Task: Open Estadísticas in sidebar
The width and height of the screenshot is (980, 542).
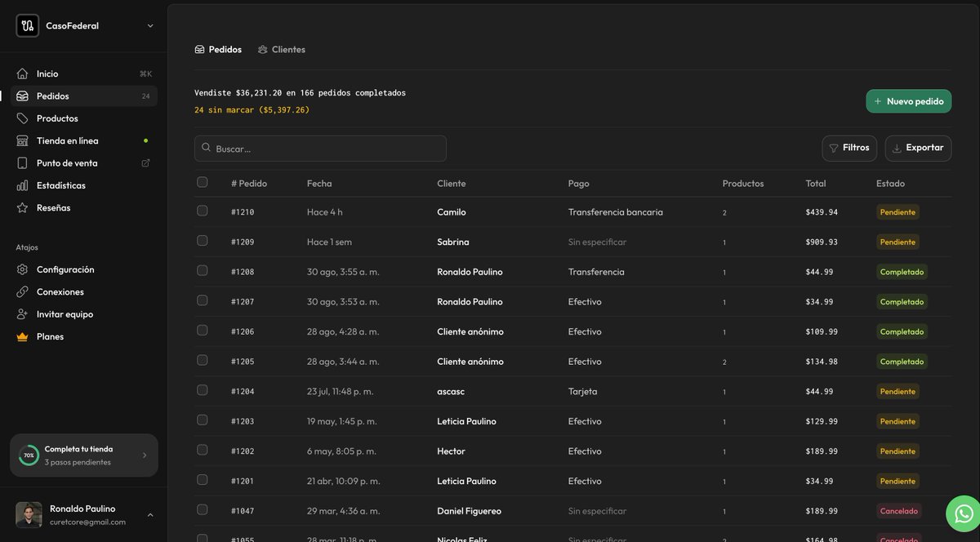Action: (83, 185)
